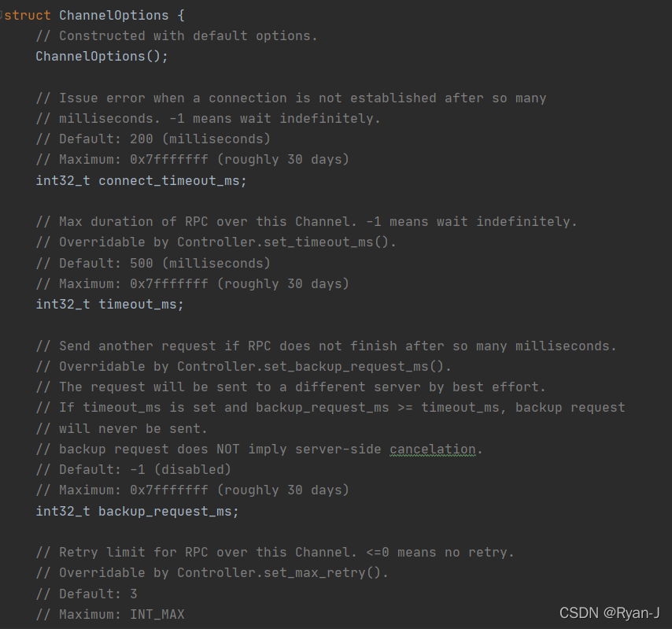
Task: Click Controller.set_backup_request_ms() in the comment
Action: tap(310, 367)
